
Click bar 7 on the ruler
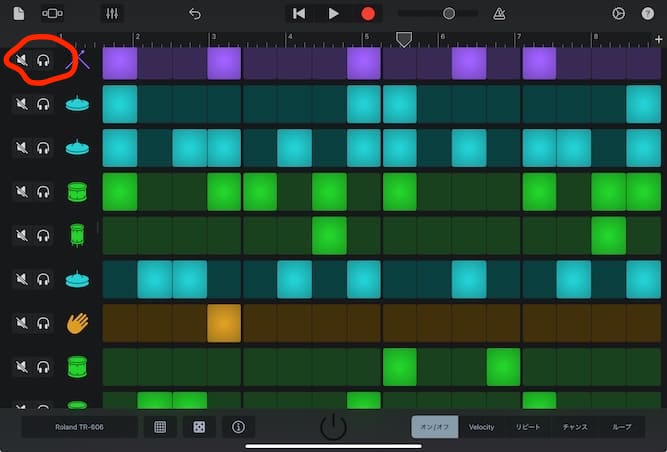point(519,37)
